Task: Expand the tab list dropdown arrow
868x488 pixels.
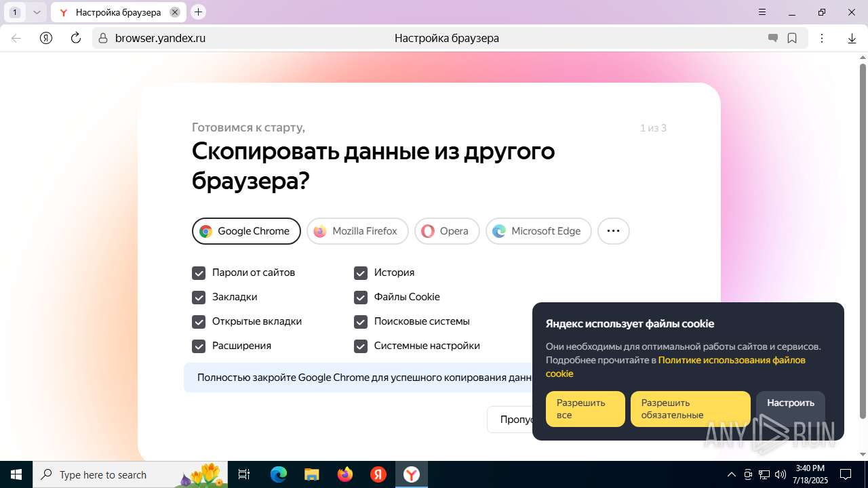Action: (37, 12)
